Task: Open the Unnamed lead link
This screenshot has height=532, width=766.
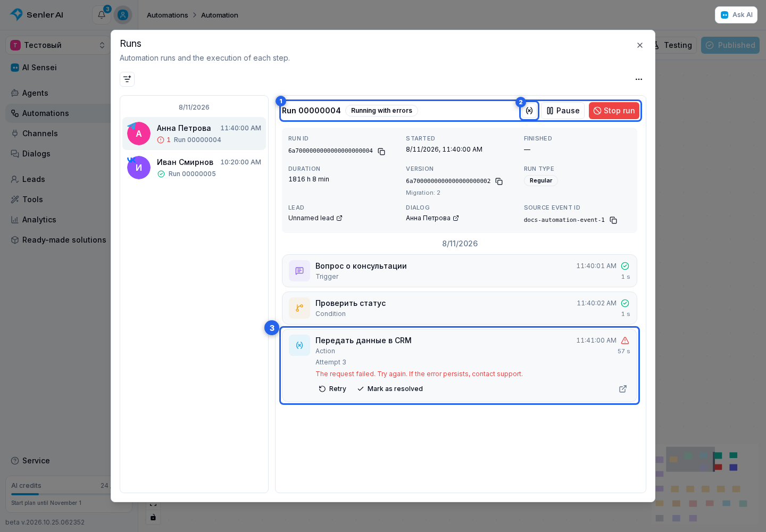Action: 315,218
